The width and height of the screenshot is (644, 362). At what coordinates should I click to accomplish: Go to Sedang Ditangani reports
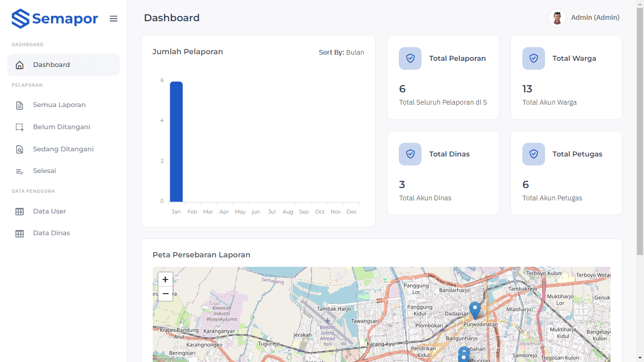(x=63, y=149)
